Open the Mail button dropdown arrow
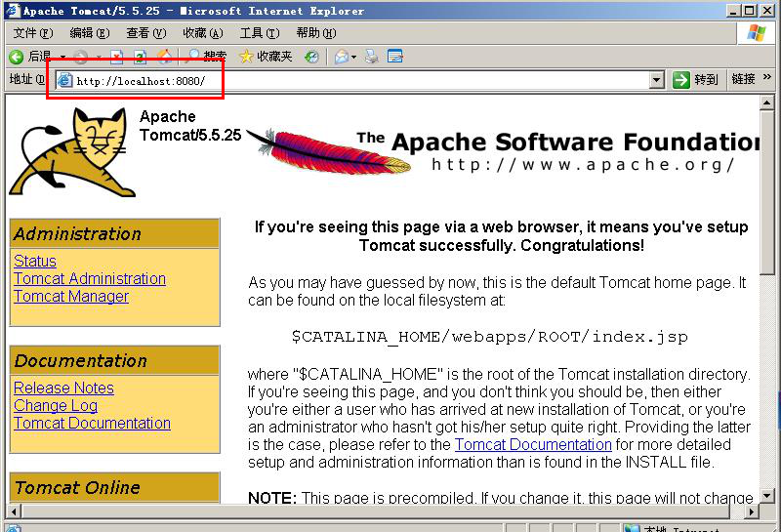The image size is (781, 532). pos(353,57)
